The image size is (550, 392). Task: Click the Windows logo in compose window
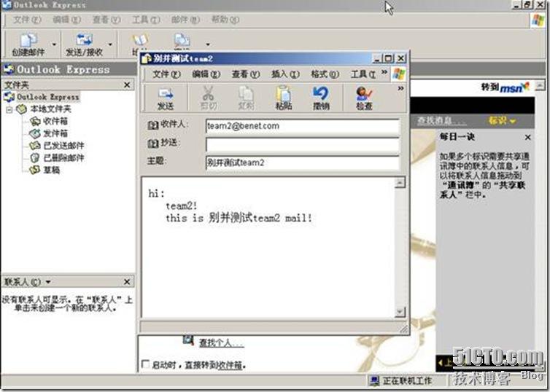pos(399,74)
